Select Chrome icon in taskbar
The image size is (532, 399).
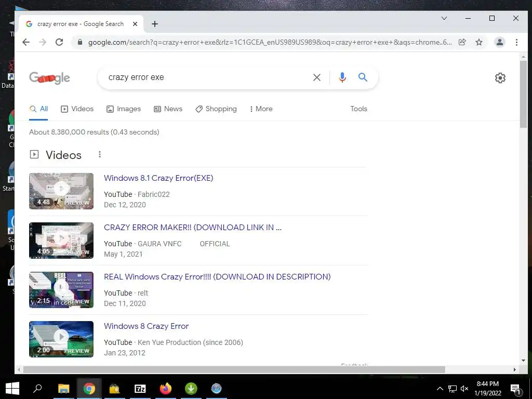89,389
